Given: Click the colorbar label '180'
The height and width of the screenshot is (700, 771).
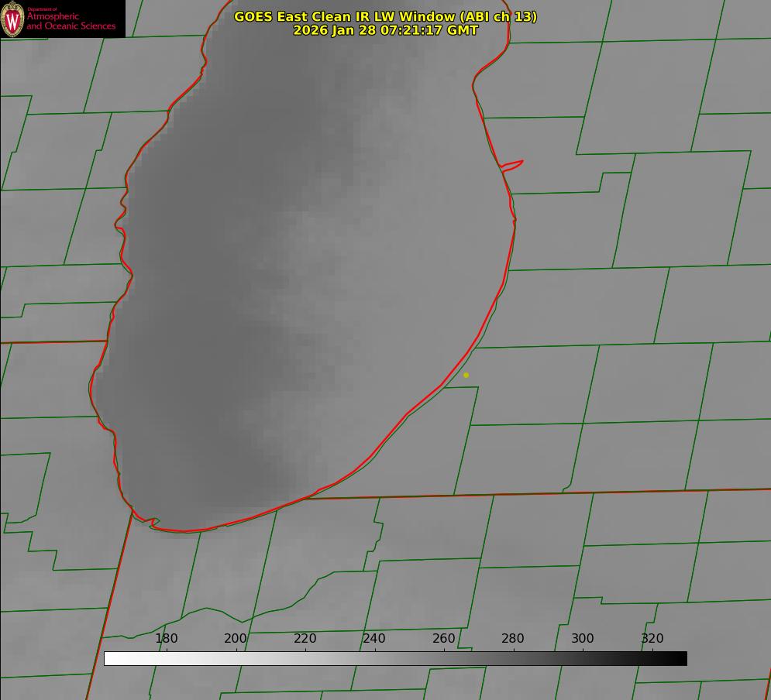Looking at the screenshot, I should click(x=166, y=639).
